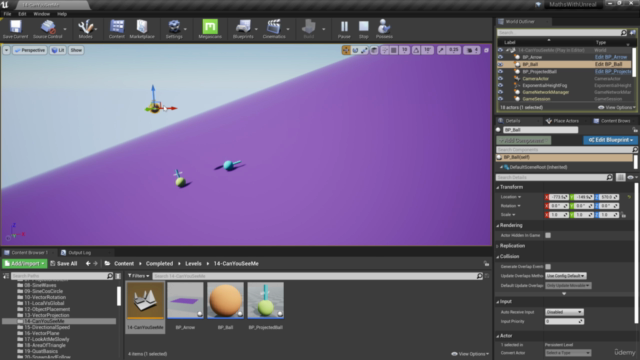Maximize or restore the viewport
This screenshot has width=640, height=360.
click(486, 50)
